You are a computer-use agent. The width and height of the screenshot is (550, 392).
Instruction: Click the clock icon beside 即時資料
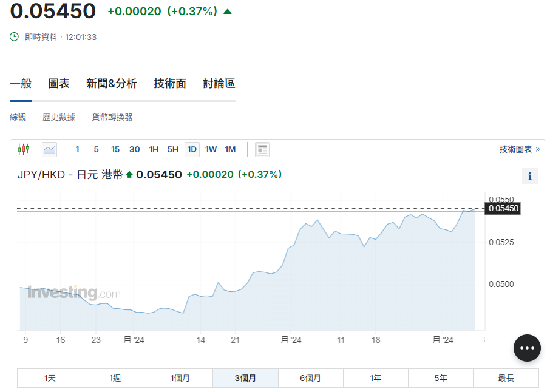[x=15, y=37]
